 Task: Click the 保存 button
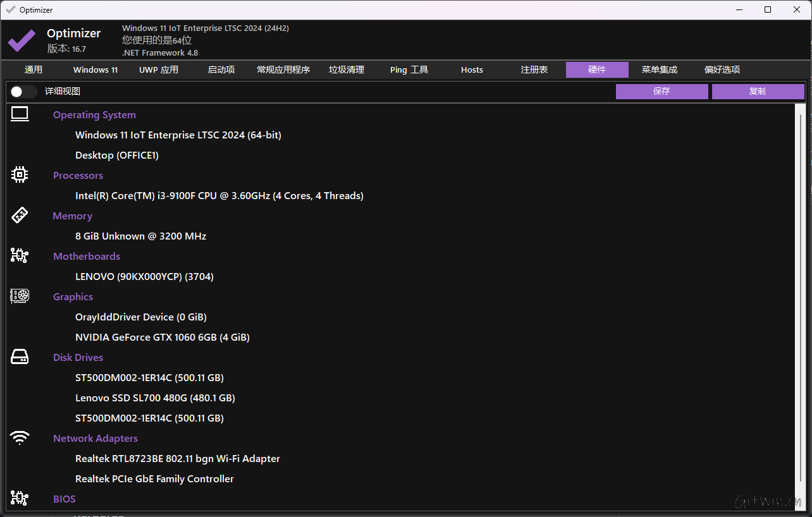click(661, 91)
